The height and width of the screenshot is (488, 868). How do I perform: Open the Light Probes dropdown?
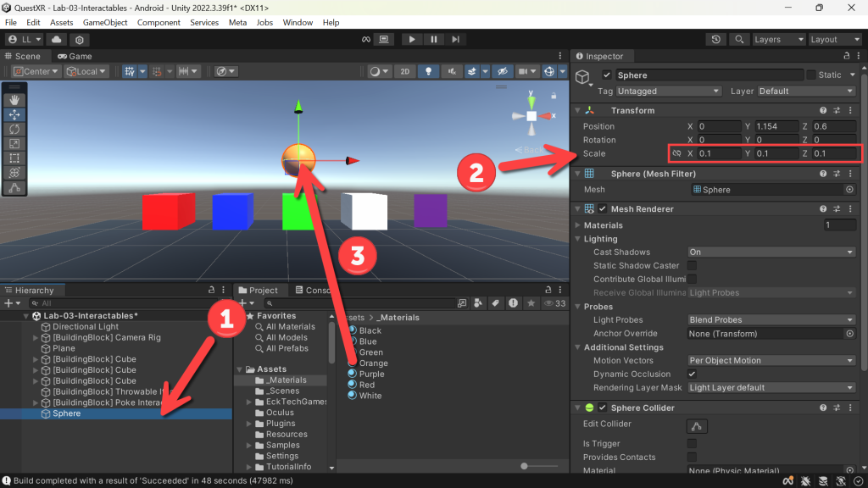click(x=771, y=319)
